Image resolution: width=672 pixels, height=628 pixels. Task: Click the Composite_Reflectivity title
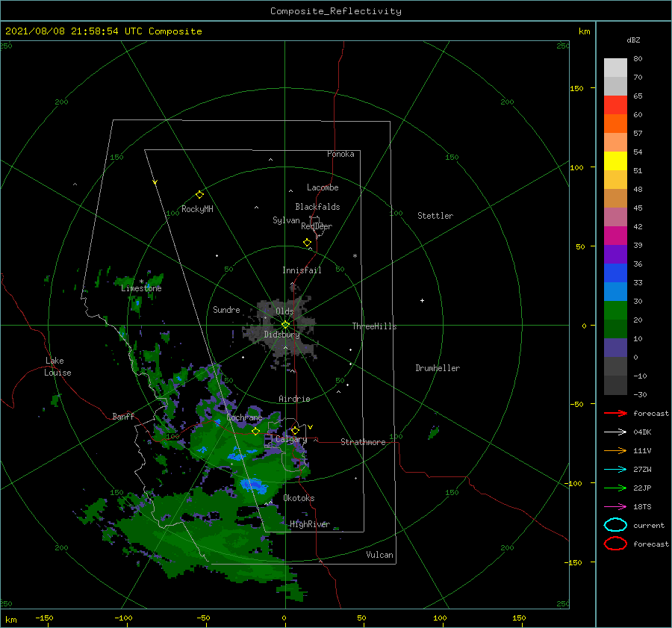[x=336, y=11]
